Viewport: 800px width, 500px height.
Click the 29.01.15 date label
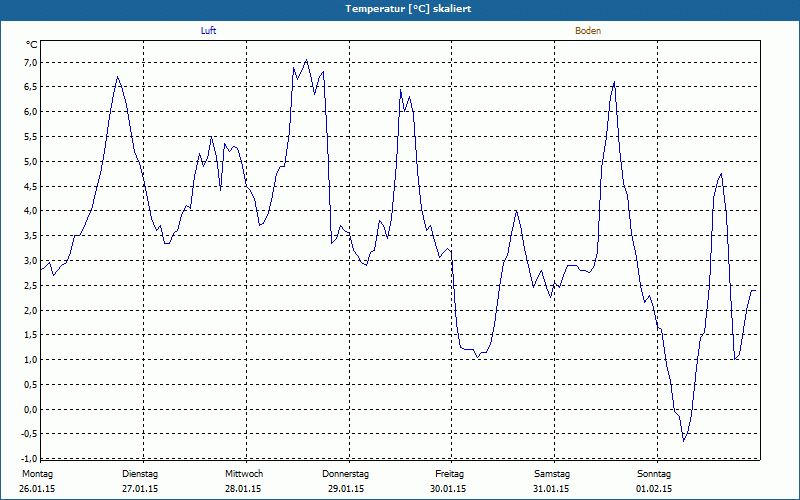[346, 489]
